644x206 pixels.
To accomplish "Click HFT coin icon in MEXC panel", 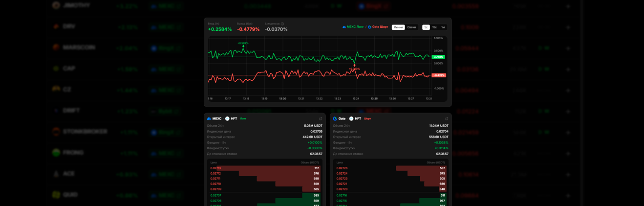I will click(227, 119).
